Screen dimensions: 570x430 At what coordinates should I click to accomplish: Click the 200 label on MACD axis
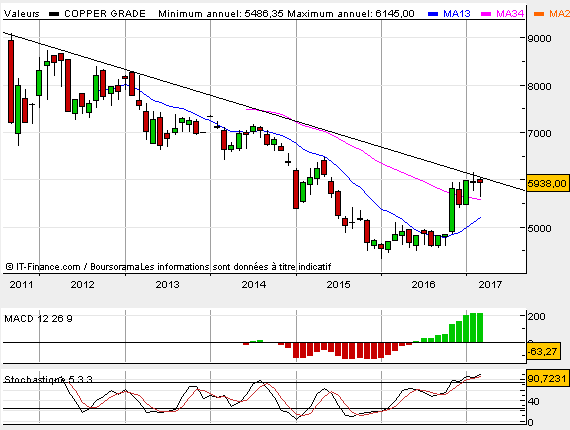tap(537, 317)
